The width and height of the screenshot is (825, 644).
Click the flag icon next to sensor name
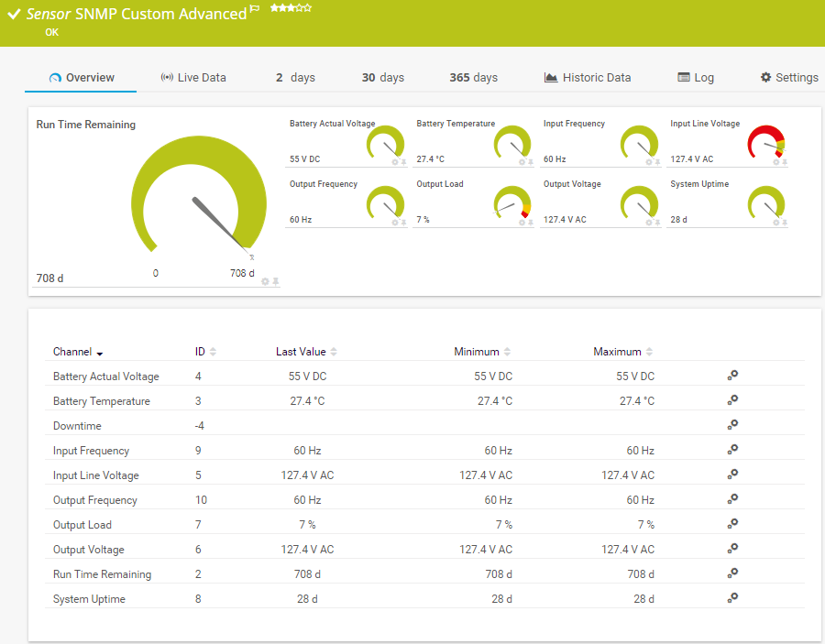pos(254,8)
